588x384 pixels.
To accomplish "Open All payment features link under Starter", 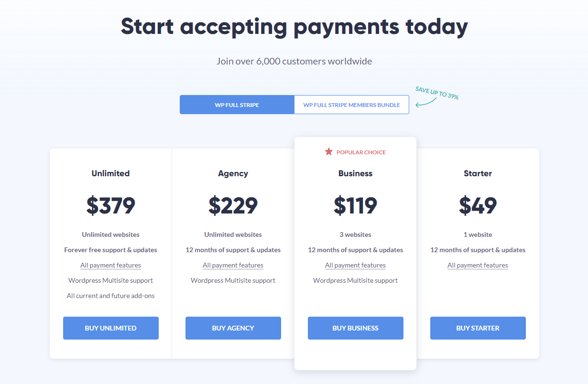I will click(478, 265).
